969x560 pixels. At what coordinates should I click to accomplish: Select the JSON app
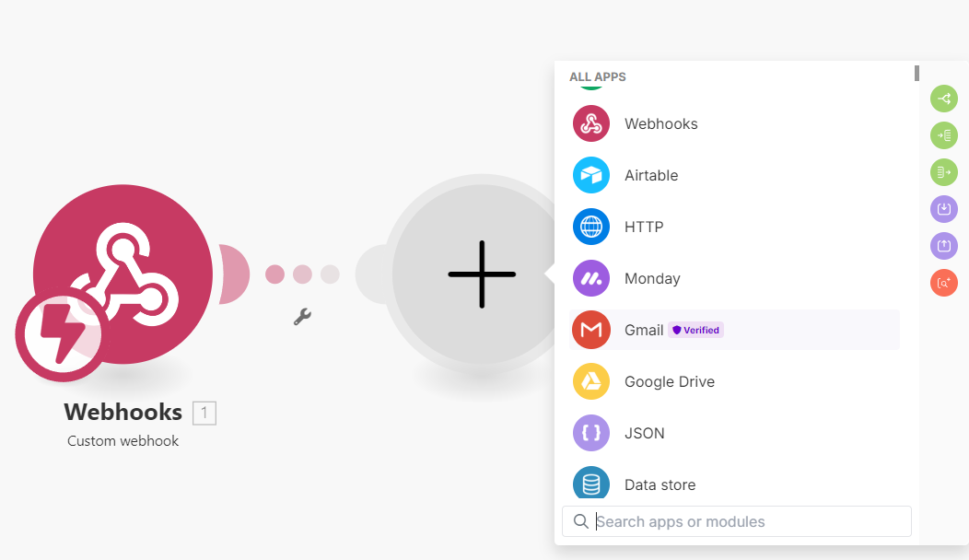734,433
